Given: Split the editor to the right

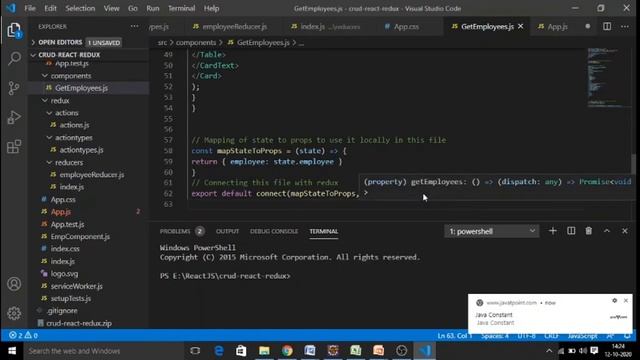Looking at the screenshot, I should point(607,27).
